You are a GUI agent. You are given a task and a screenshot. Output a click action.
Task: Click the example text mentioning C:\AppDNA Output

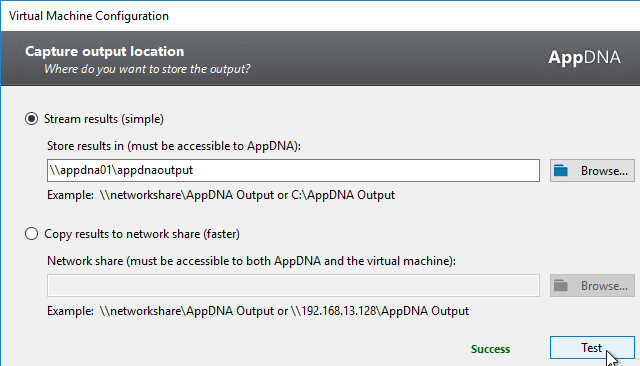point(221,195)
